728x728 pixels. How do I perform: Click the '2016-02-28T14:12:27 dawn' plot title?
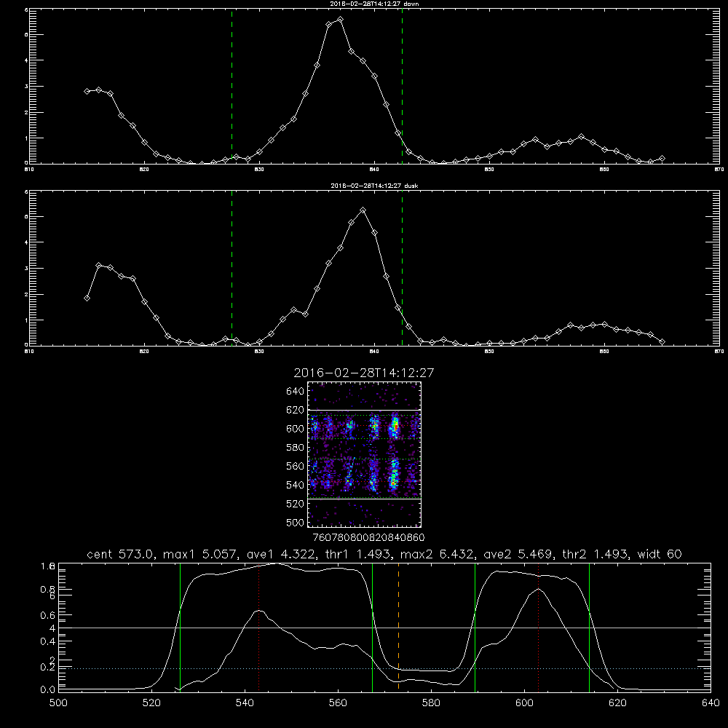click(x=374, y=3)
